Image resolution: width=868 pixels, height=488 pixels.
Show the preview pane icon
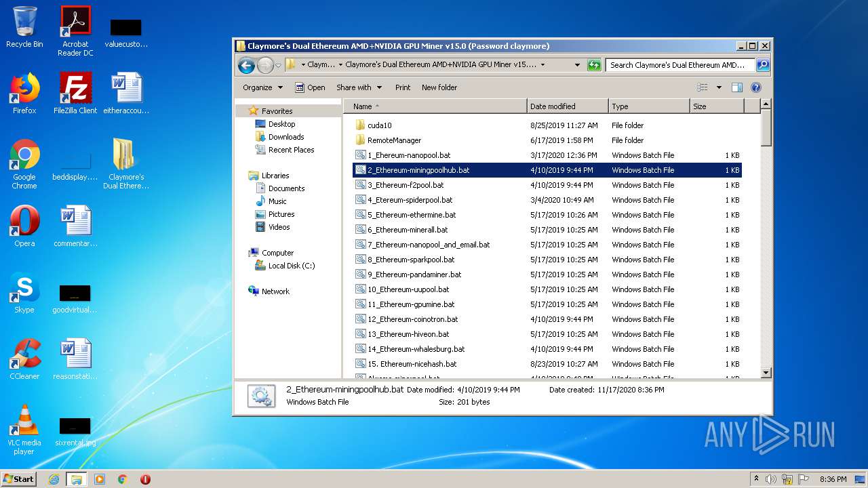click(x=737, y=87)
